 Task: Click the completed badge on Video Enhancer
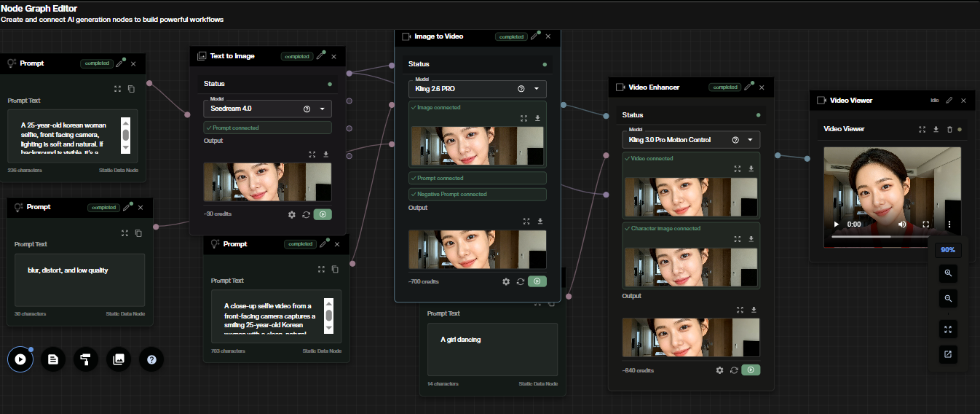pyautogui.click(x=724, y=87)
